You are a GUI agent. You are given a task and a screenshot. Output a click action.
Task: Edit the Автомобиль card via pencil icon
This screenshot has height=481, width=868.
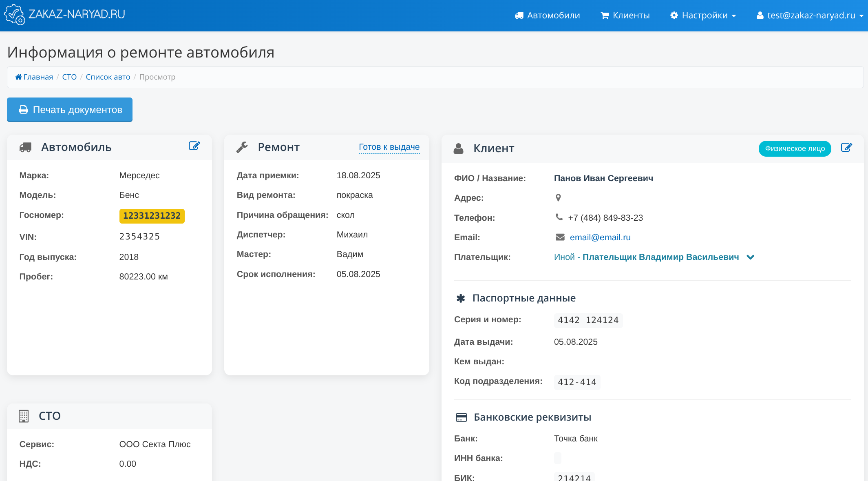click(194, 146)
